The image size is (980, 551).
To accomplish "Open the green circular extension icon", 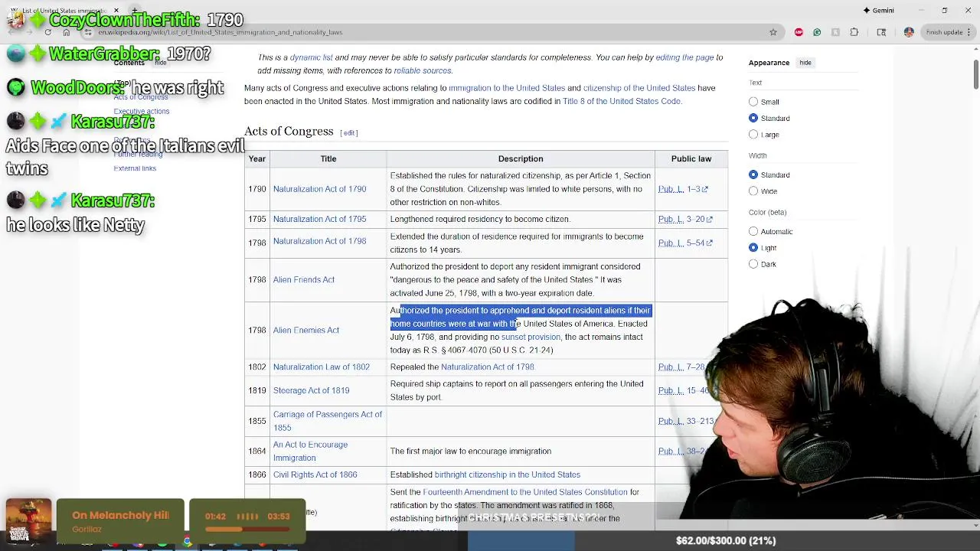I will click(817, 32).
